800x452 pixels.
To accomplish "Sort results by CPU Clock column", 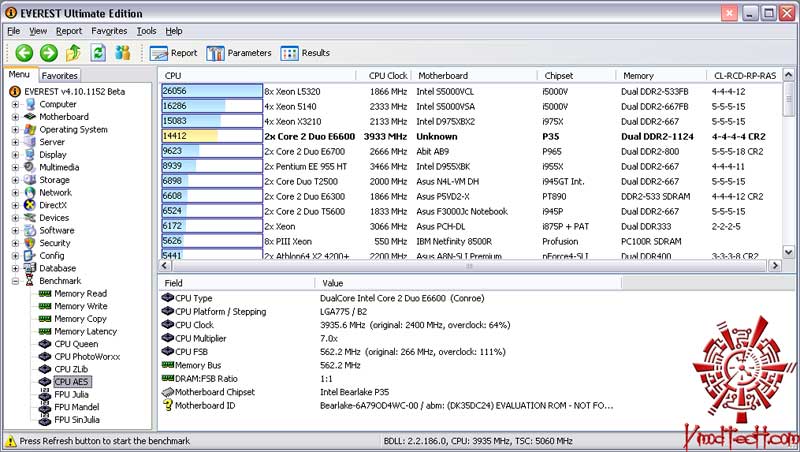I will coord(384,76).
